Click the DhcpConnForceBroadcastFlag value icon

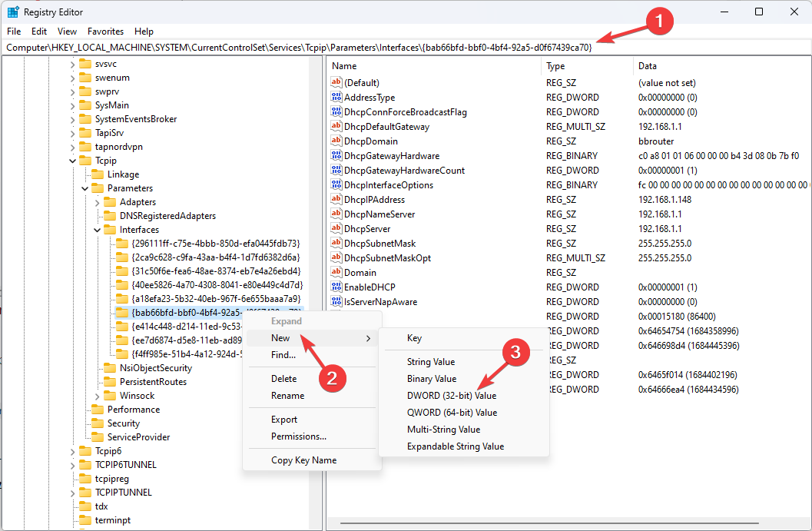[x=336, y=111]
